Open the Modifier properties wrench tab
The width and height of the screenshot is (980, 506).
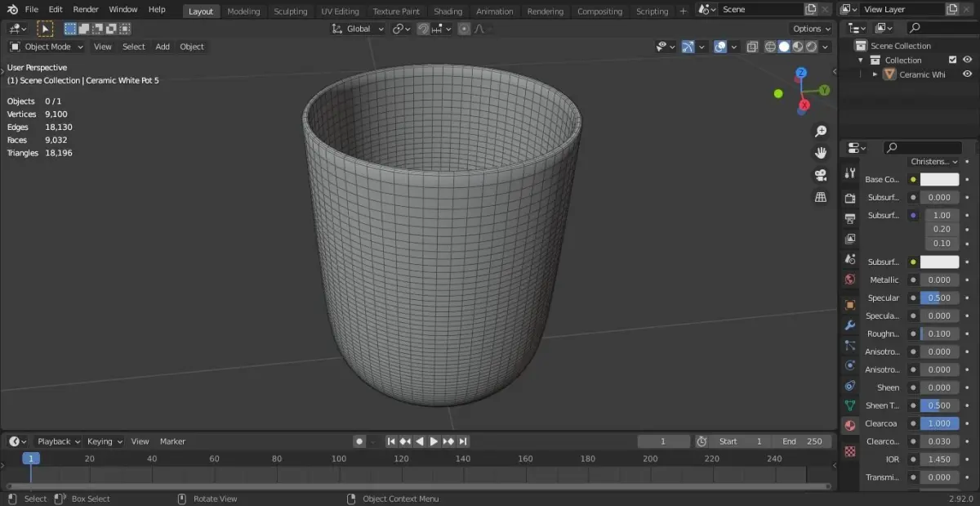pyautogui.click(x=850, y=325)
